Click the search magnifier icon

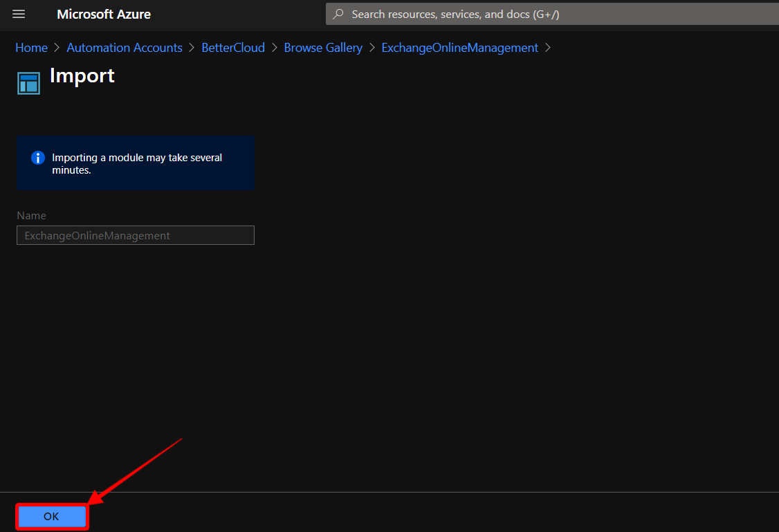(x=337, y=14)
